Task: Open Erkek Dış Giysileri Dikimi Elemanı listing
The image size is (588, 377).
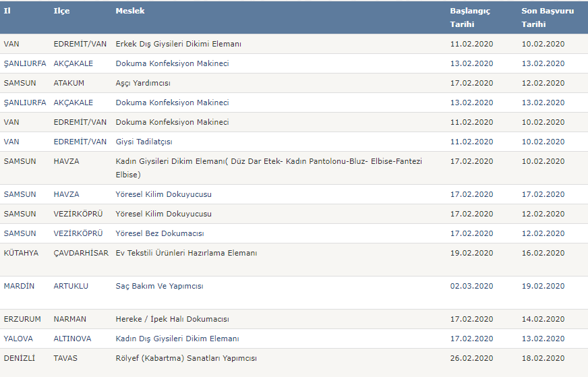Action: pyautogui.click(x=179, y=44)
